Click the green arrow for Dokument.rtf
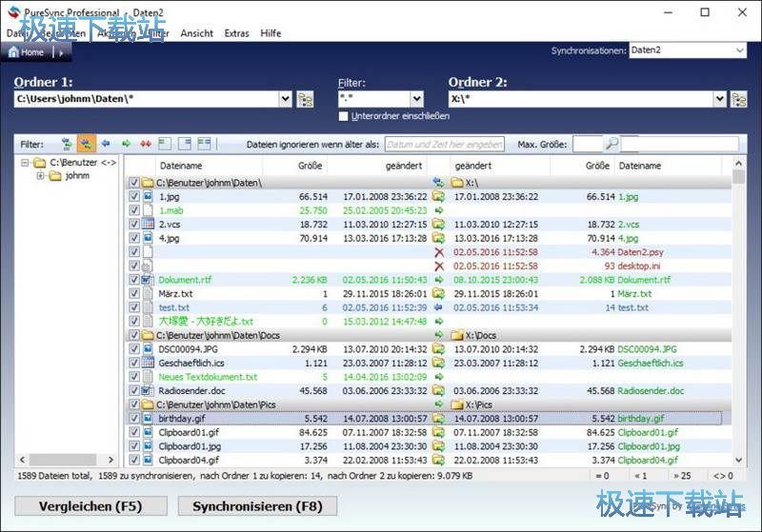The height and width of the screenshot is (532, 762). click(439, 280)
